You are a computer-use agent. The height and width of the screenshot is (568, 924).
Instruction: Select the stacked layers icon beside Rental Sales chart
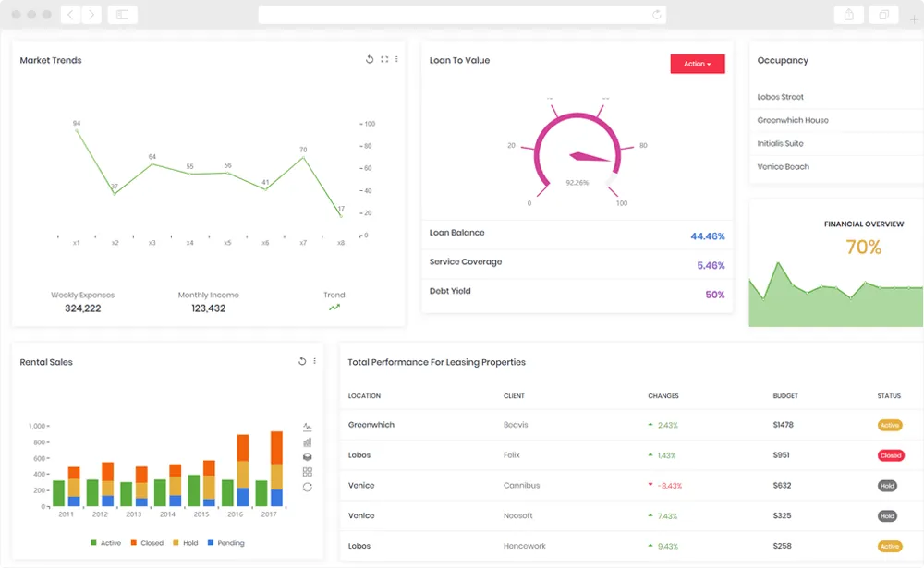pos(308,457)
